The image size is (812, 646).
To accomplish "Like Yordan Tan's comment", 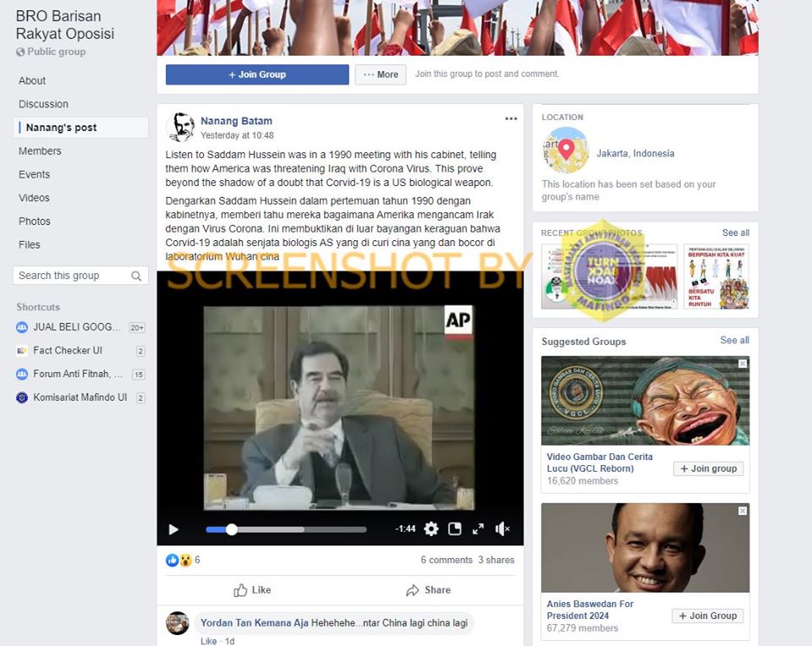I will click(209, 641).
